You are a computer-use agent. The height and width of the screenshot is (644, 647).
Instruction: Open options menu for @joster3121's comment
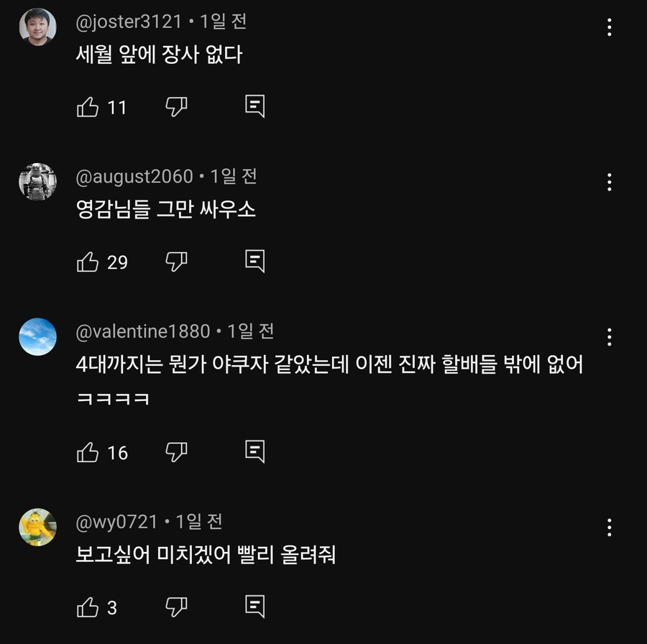pyautogui.click(x=609, y=27)
